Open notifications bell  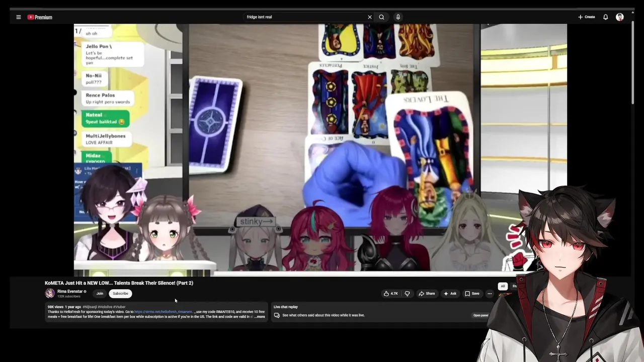pos(606,17)
